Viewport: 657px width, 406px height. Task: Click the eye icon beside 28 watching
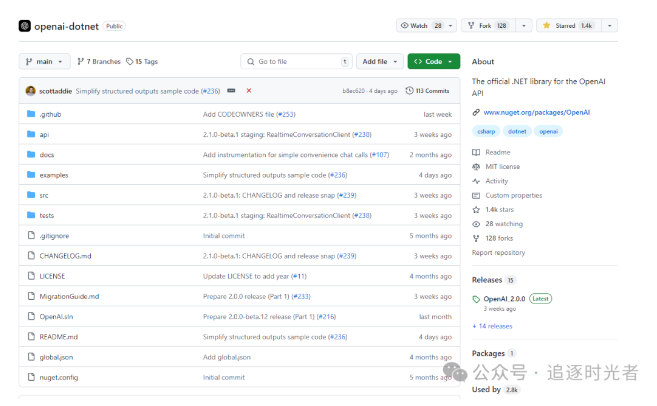(x=476, y=224)
